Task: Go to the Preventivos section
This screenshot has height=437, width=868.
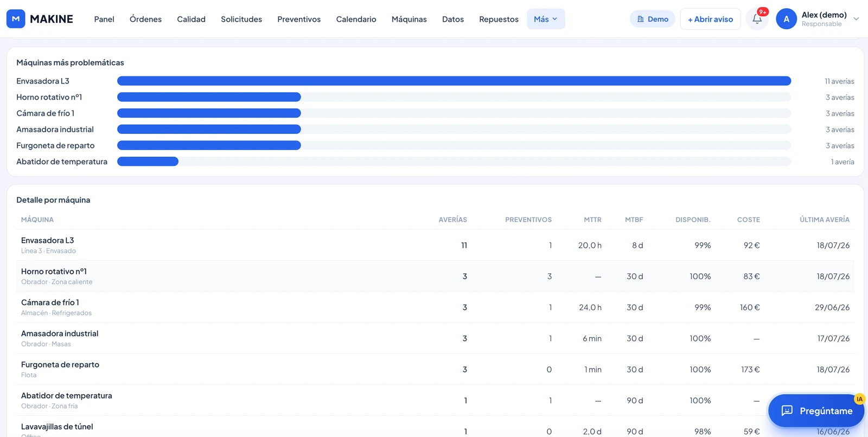Action: 299,19
